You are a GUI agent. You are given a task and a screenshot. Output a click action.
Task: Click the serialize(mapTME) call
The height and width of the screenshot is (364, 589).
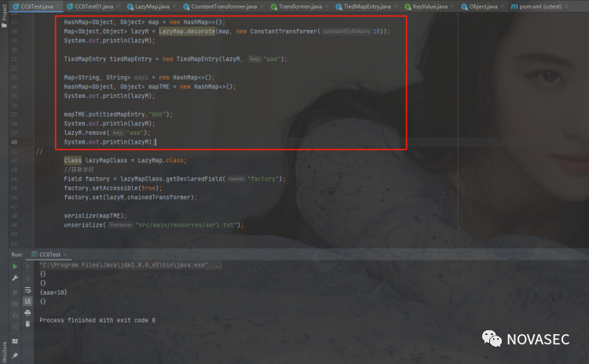coord(95,216)
